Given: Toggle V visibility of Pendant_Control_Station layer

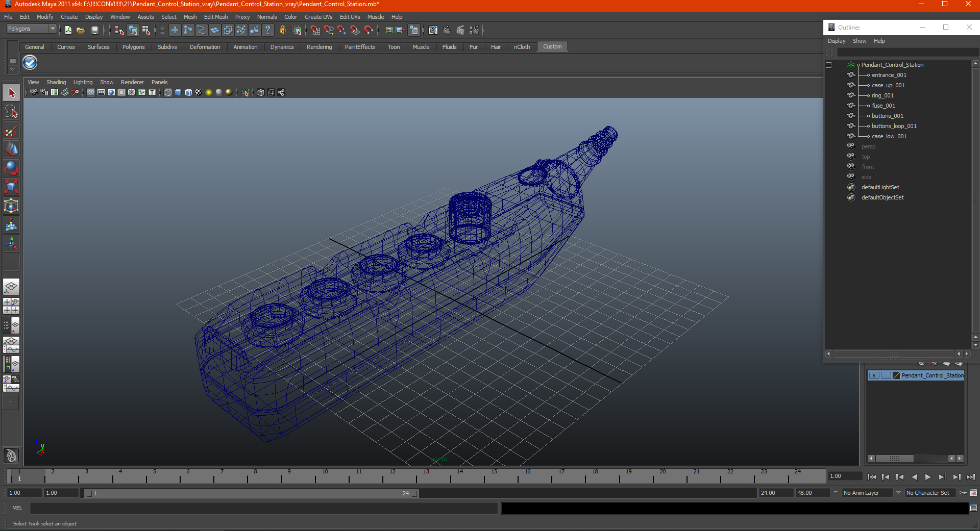Looking at the screenshot, I should click(x=874, y=375).
